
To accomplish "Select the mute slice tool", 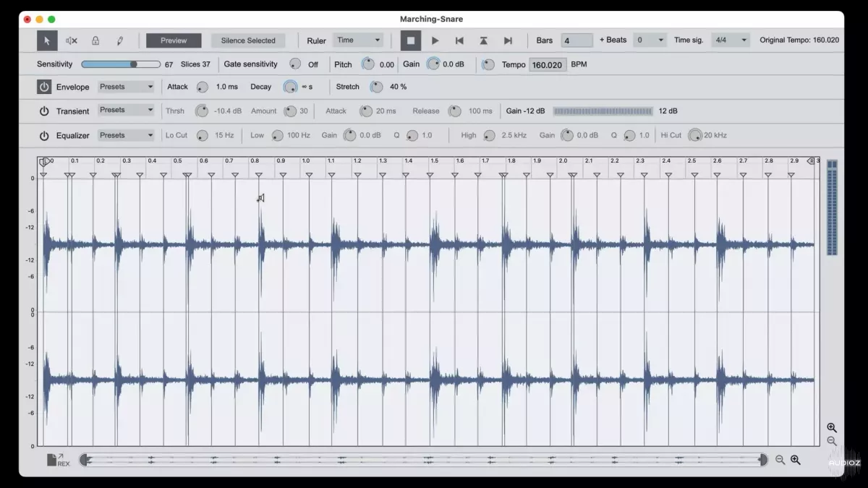I will (x=72, y=40).
